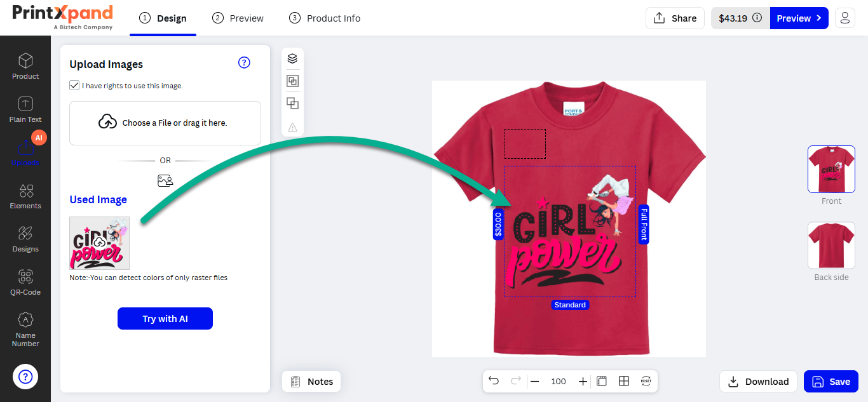868x402 pixels.
Task: Switch to the Preview step tab
Action: click(x=238, y=18)
